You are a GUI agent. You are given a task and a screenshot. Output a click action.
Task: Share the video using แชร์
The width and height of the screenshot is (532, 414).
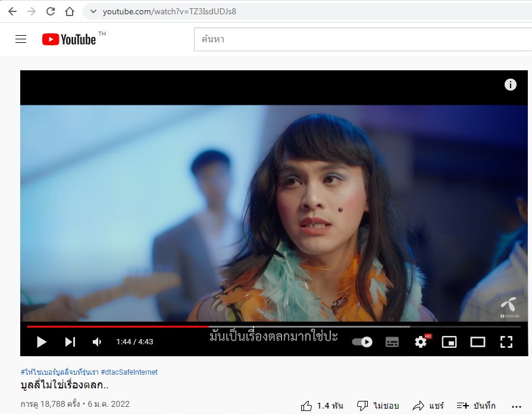428,406
